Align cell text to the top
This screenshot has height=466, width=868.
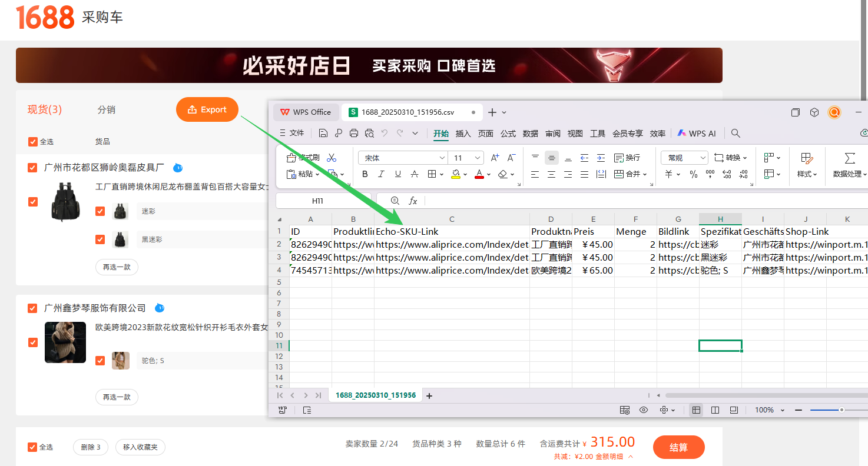tap(535, 158)
